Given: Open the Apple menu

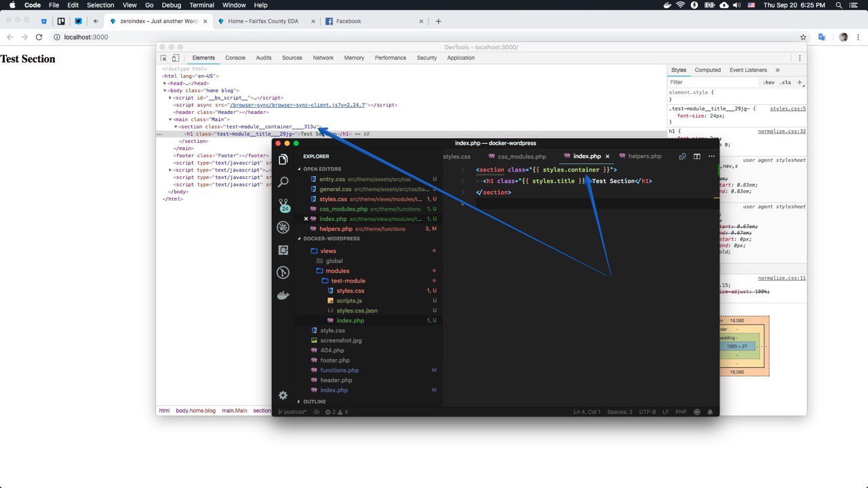Looking at the screenshot, I should (12, 5).
